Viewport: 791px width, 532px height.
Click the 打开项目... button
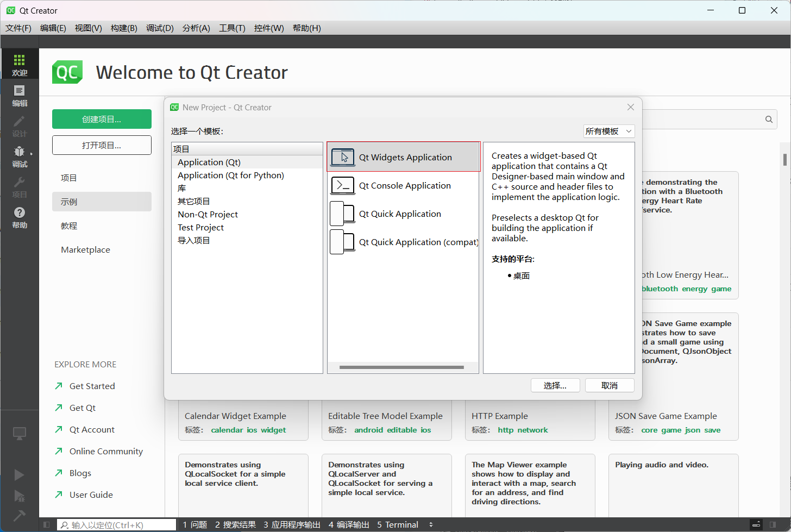pyautogui.click(x=102, y=145)
